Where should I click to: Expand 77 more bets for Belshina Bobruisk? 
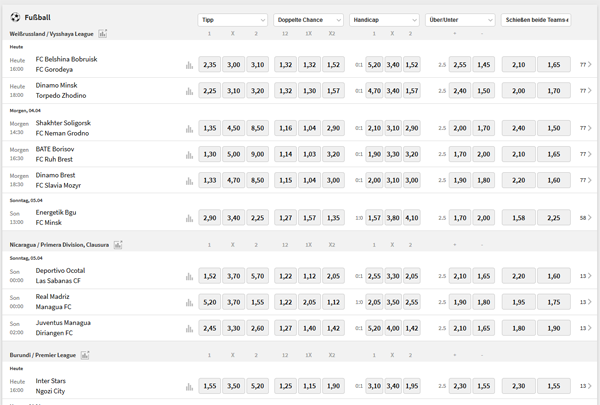coord(586,65)
